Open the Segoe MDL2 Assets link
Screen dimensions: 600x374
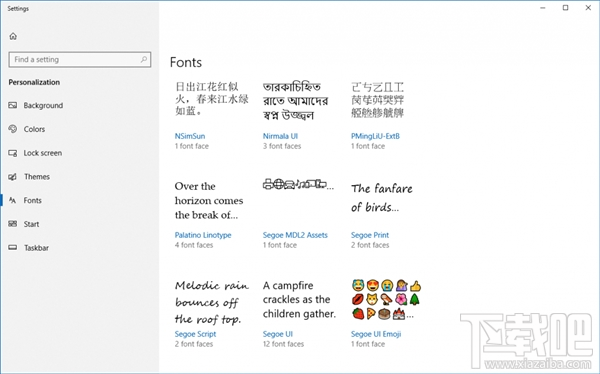click(x=295, y=235)
